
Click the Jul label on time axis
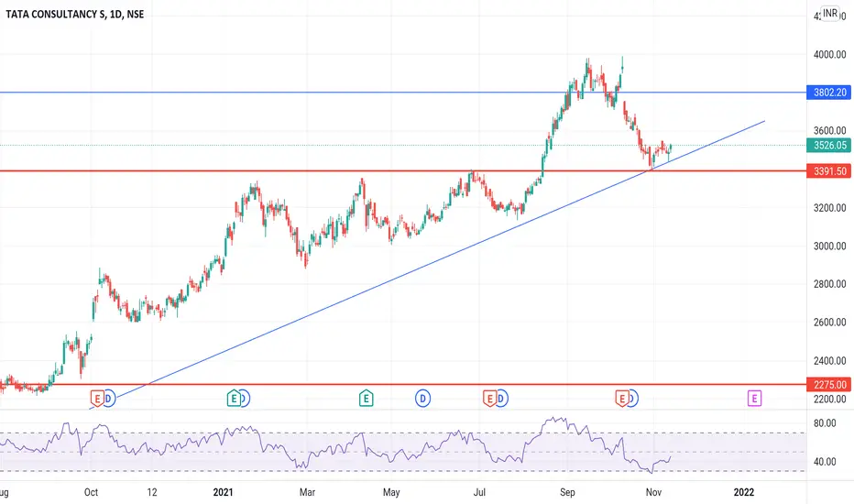point(479,492)
